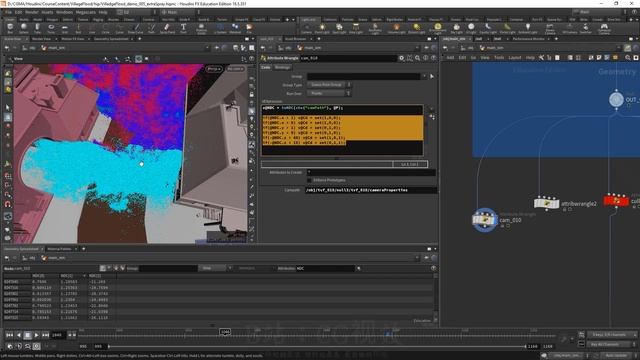
Task: Click the global frame range slider
Action: (x=317, y=347)
